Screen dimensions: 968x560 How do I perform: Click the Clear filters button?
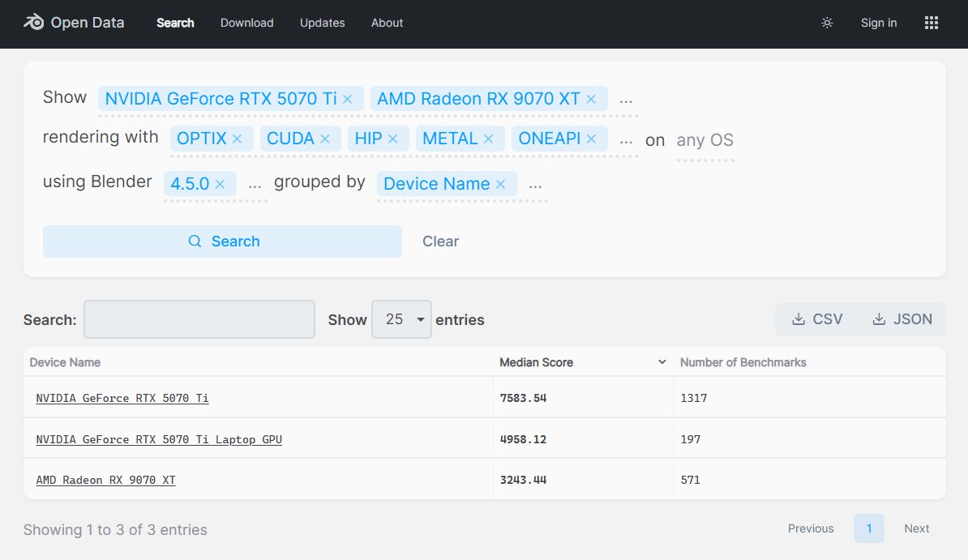coord(440,242)
